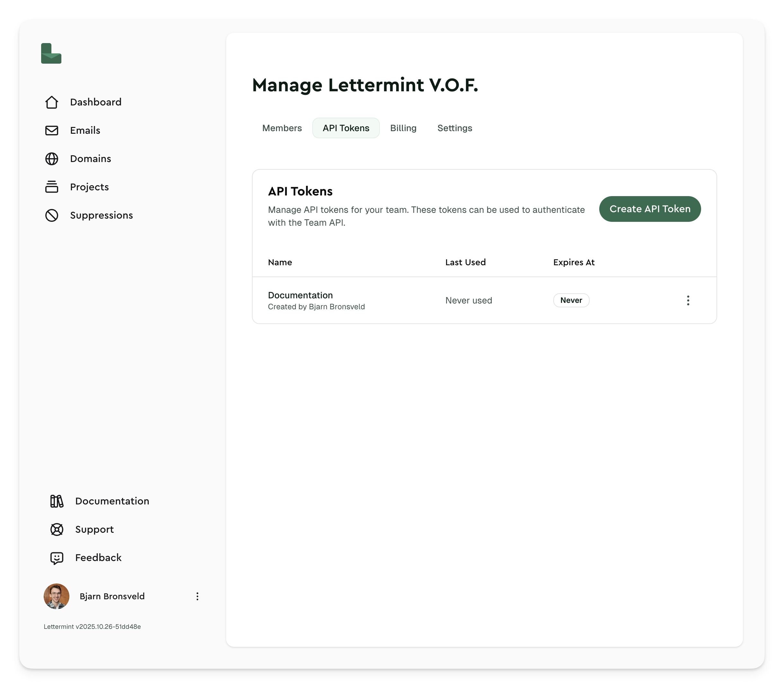Open the profile options menu beside Bjarn Bronsveld
This screenshot has height=688, width=784.
pos(198,596)
